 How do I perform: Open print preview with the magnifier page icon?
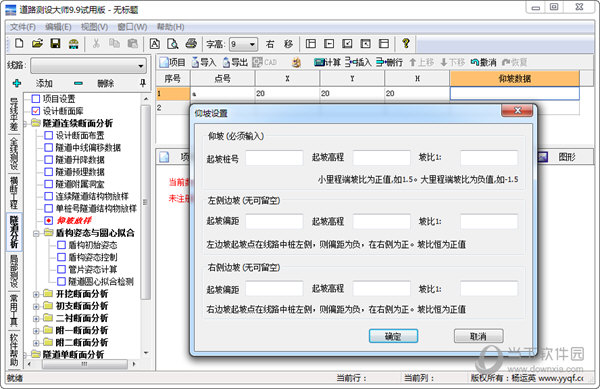pyautogui.click(x=173, y=44)
